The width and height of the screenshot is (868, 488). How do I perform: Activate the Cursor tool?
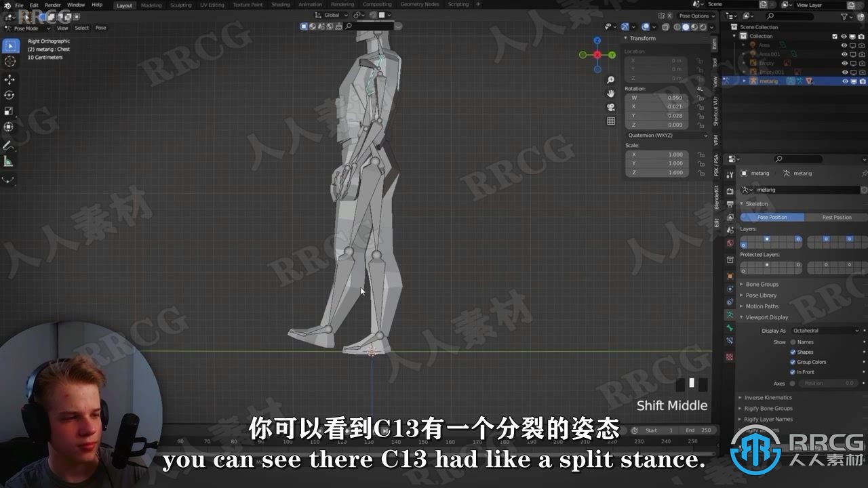tap(9, 62)
